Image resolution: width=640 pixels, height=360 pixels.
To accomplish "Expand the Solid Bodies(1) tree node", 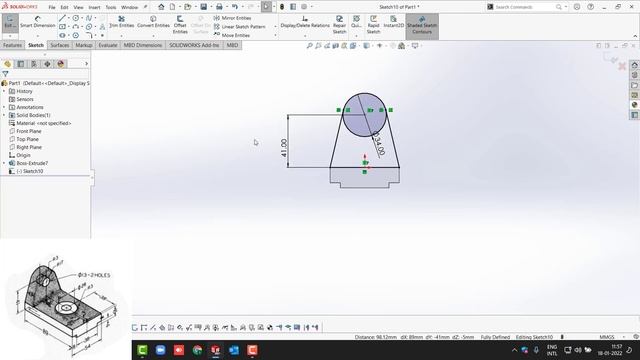I will (4, 115).
